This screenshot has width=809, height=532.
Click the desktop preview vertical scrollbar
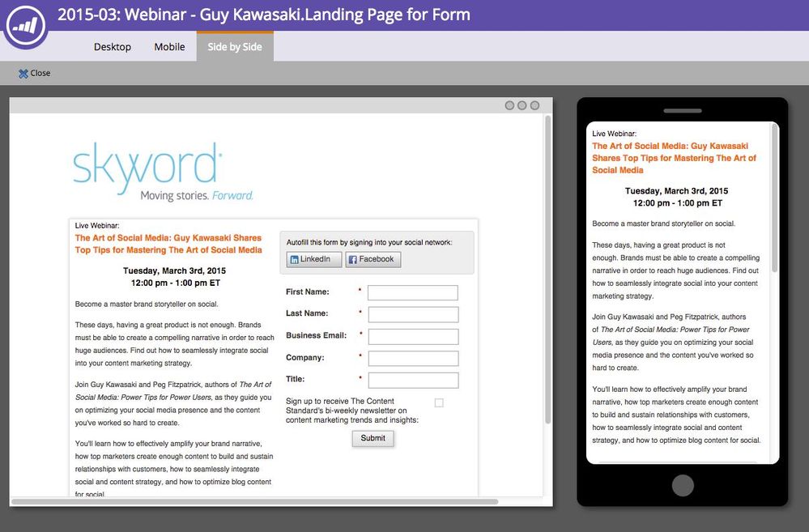click(x=548, y=270)
